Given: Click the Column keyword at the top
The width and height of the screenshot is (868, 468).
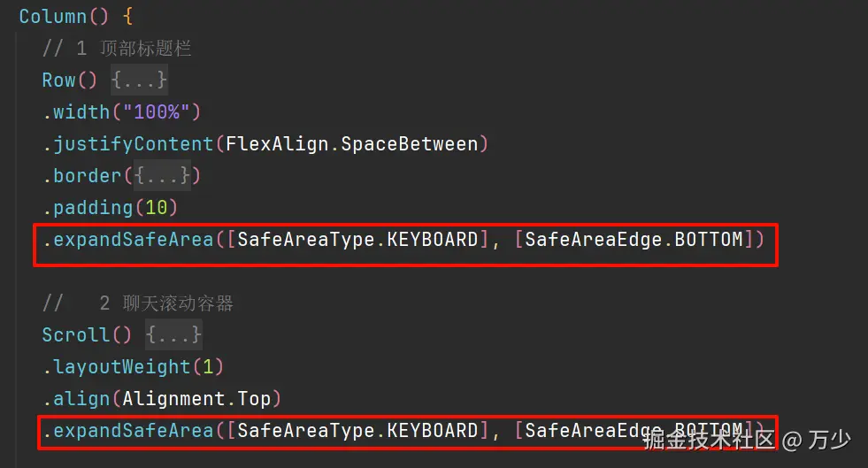Looking at the screenshot, I should click(x=52, y=16).
